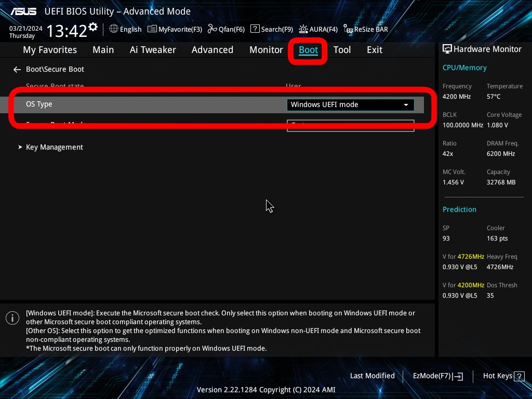The width and height of the screenshot is (532, 399).
Task: Click the 03/21/2024 date
Action: [x=26, y=29]
